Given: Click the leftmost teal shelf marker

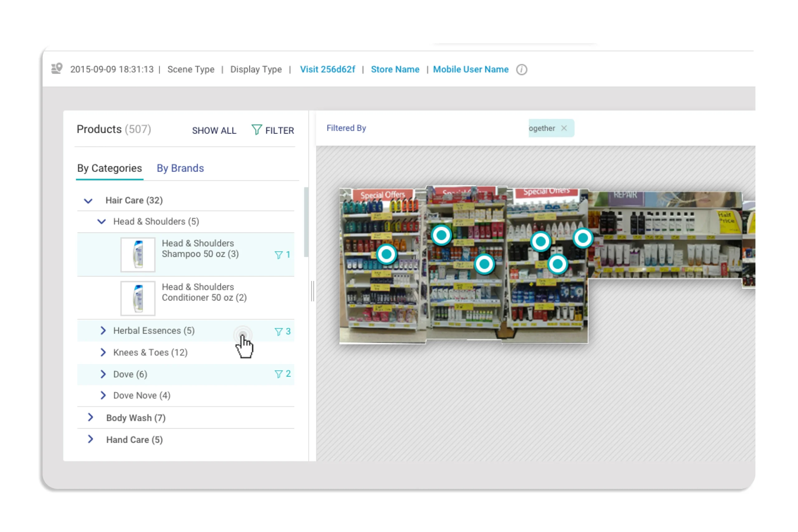Looking at the screenshot, I should pos(387,254).
